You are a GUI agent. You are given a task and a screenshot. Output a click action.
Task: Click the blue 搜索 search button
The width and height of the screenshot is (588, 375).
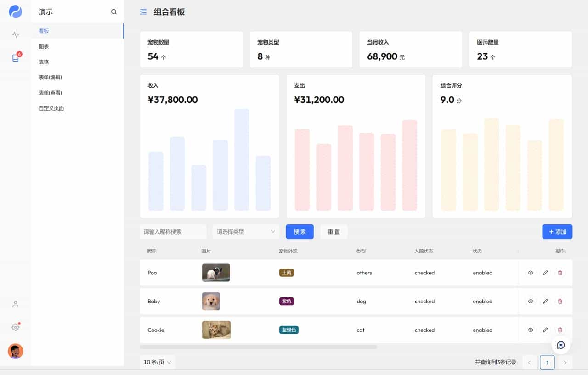pos(300,231)
